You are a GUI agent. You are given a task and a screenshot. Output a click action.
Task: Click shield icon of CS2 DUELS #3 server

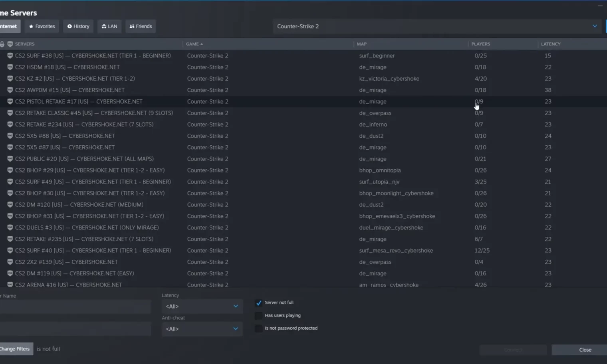pos(10,227)
